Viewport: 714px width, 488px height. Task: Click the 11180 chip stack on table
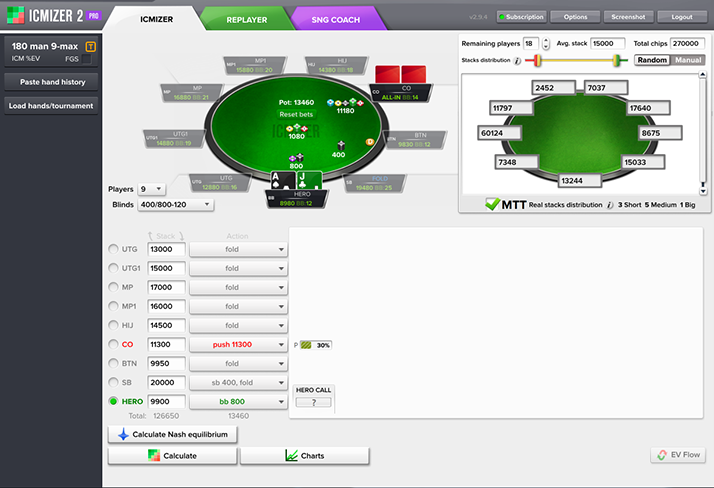click(345, 103)
